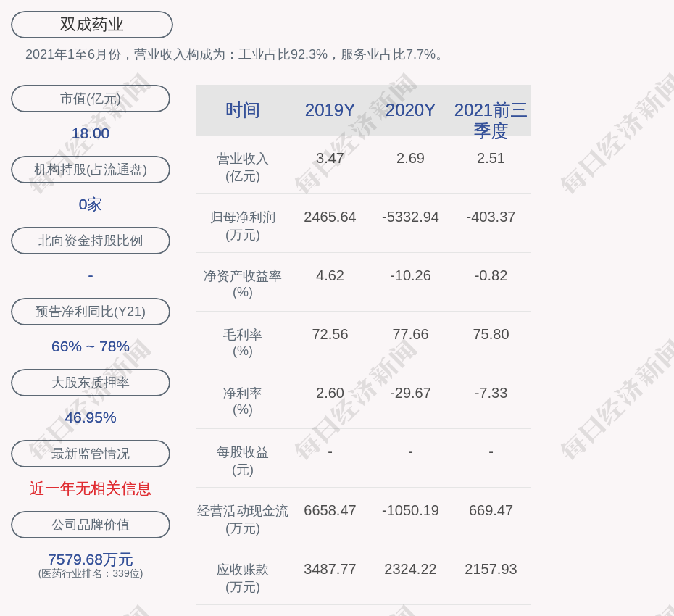Click the ROE value -10.26

[410, 275]
